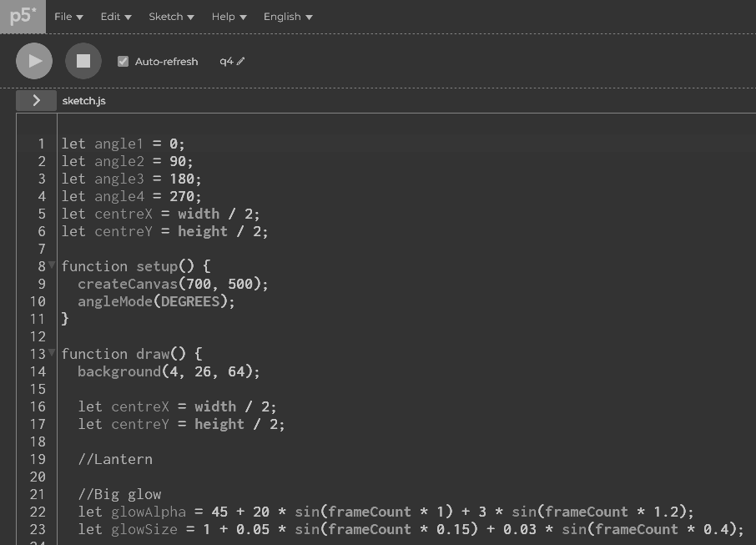Viewport: 756px width, 545px height.
Task: Collapse the setup function fold arrow
Action: [x=52, y=265]
